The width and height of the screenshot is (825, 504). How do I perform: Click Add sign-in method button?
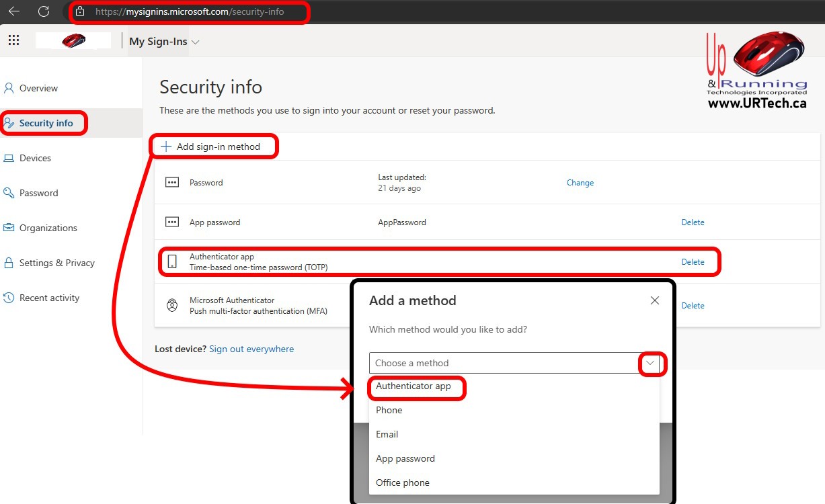click(211, 146)
